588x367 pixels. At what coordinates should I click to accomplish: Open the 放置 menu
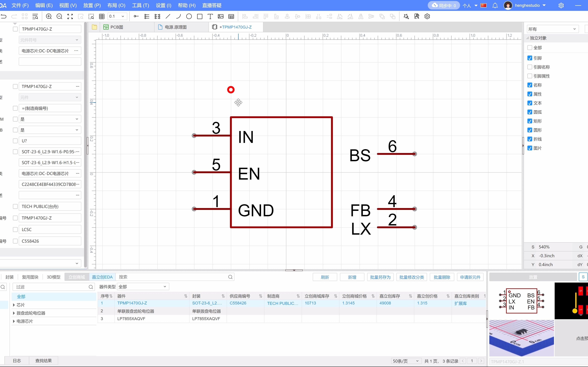click(92, 5)
